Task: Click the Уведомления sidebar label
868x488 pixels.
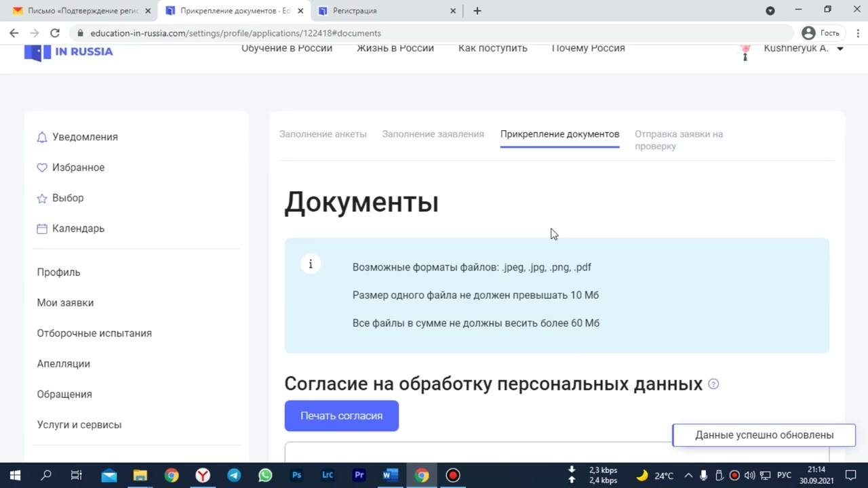Action: click(85, 137)
